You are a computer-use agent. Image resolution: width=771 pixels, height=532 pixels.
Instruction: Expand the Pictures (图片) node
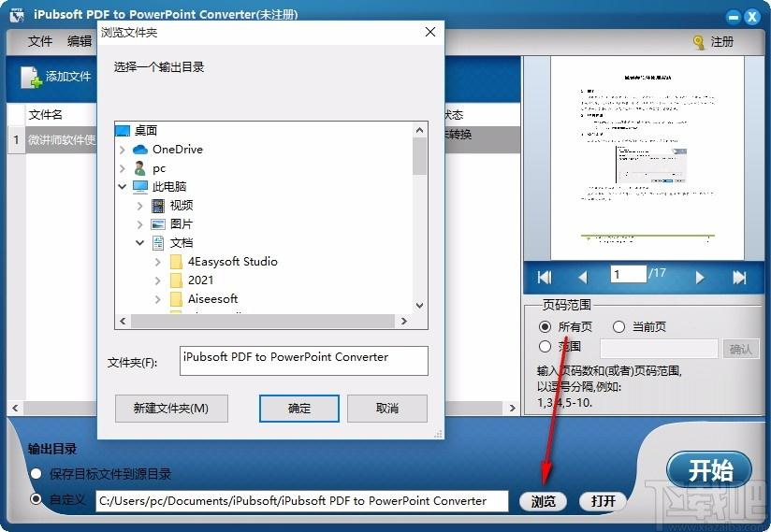pos(140,224)
